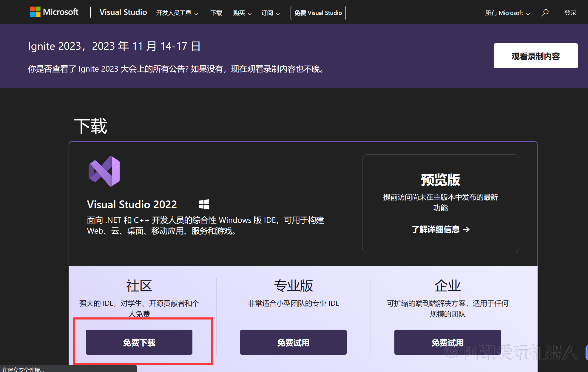The height and width of the screenshot is (372, 588).
Task: Click the 专业版 edition heading
Action: (x=293, y=286)
